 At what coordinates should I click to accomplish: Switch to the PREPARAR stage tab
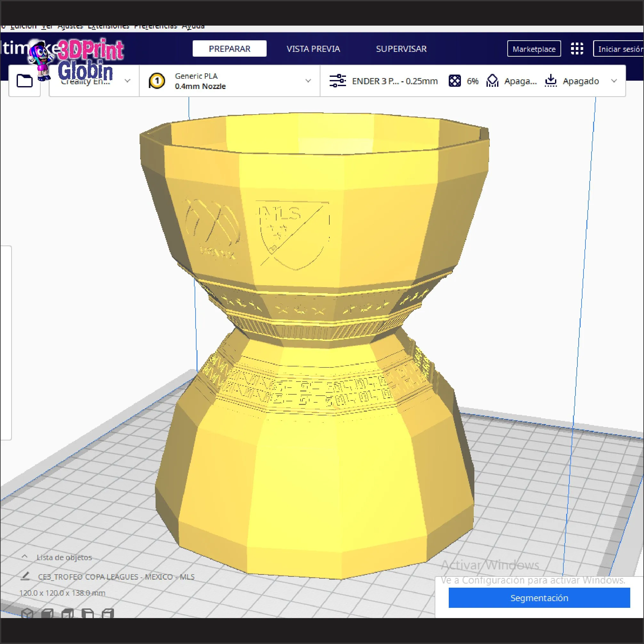click(229, 49)
